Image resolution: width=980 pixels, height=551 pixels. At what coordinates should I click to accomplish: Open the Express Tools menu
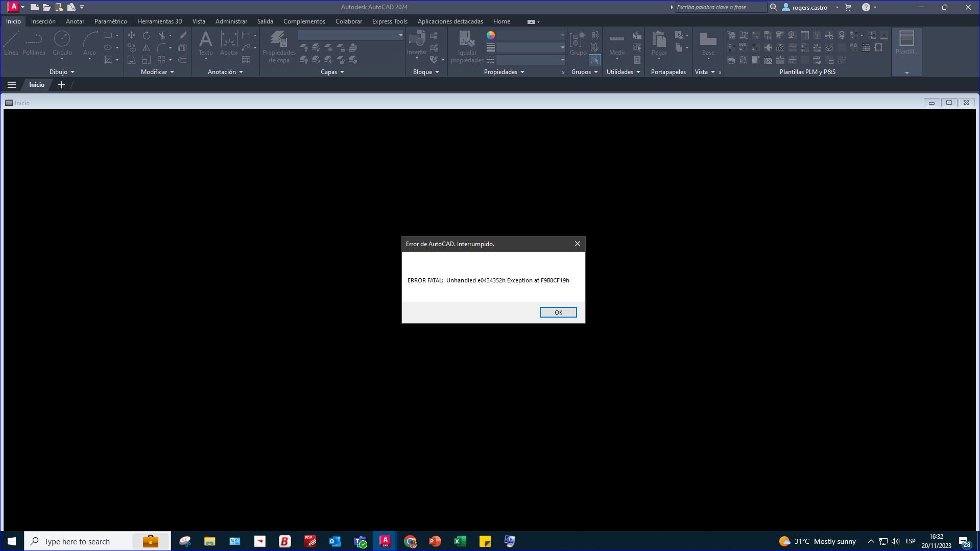pyautogui.click(x=389, y=21)
